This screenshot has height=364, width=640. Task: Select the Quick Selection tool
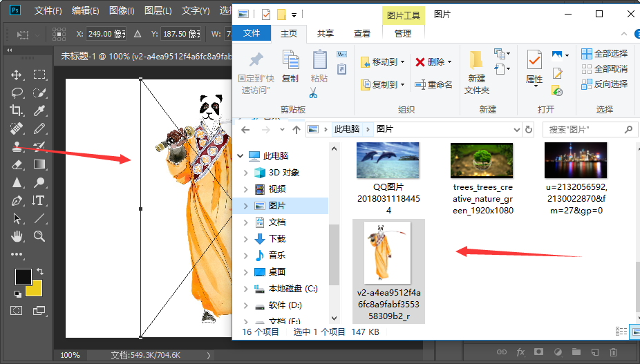(39, 93)
